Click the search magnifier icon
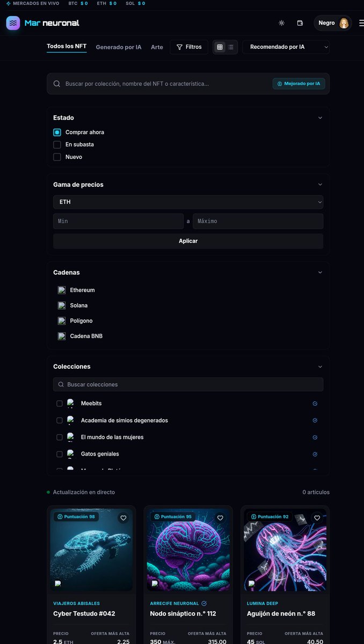 coord(57,84)
